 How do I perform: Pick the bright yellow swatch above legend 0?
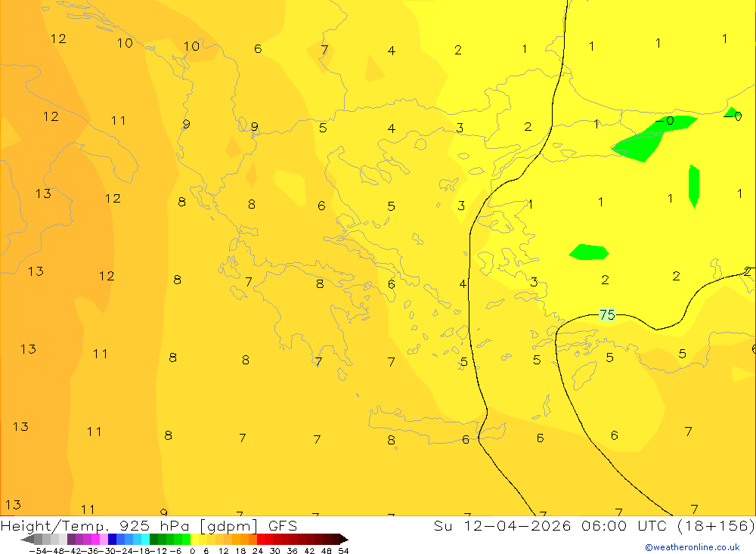195,540
